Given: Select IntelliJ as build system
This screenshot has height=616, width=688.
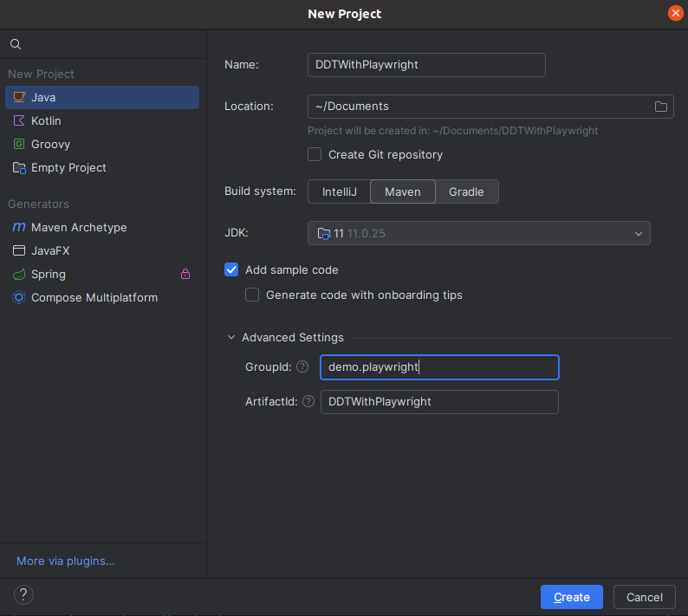Looking at the screenshot, I should (x=339, y=191).
